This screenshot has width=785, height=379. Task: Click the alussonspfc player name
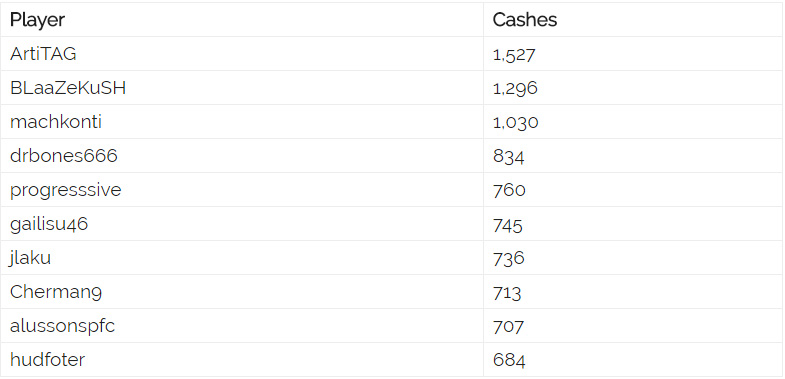click(x=62, y=326)
